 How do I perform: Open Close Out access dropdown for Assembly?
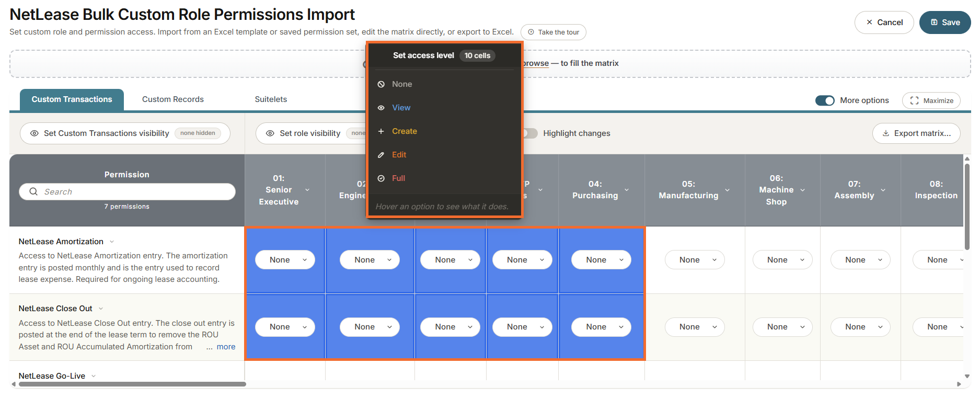(860, 327)
